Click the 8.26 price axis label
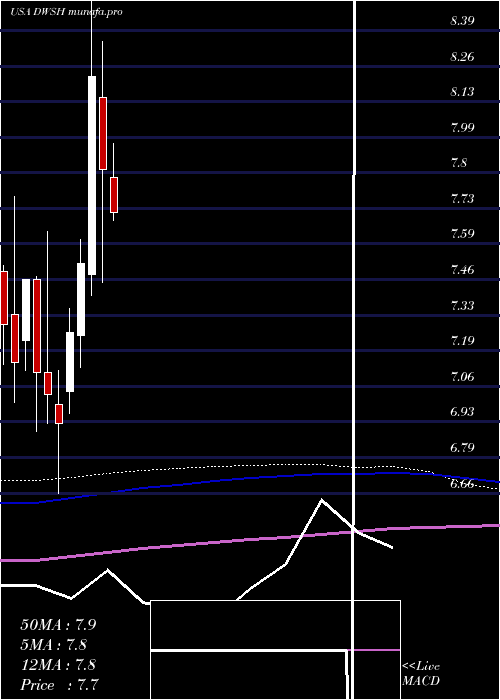The image size is (500, 700). [462, 57]
